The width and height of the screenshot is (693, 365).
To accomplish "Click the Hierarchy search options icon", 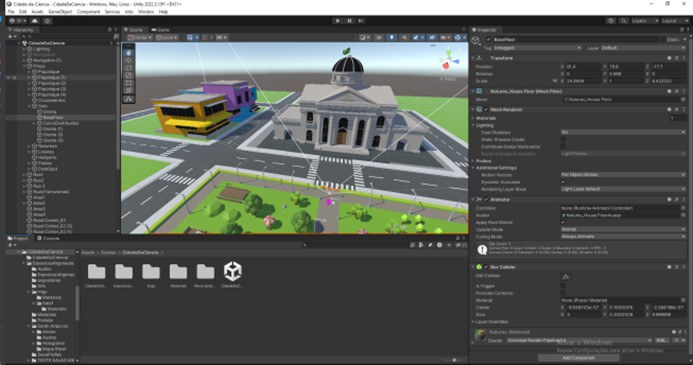I will (x=116, y=36).
